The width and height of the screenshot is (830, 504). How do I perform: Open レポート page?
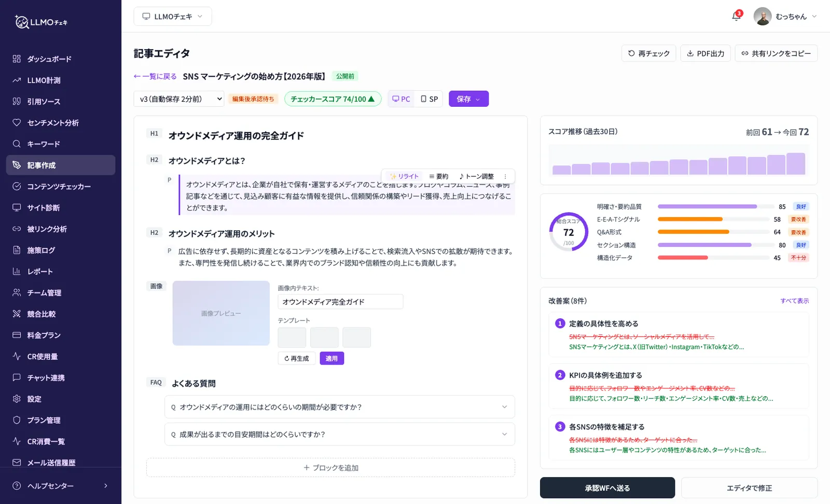point(61,272)
